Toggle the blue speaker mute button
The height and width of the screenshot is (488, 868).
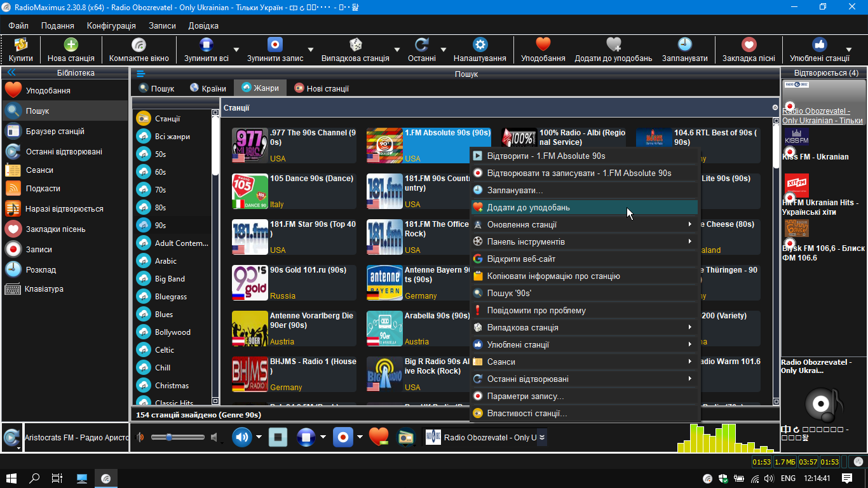(x=242, y=437)
